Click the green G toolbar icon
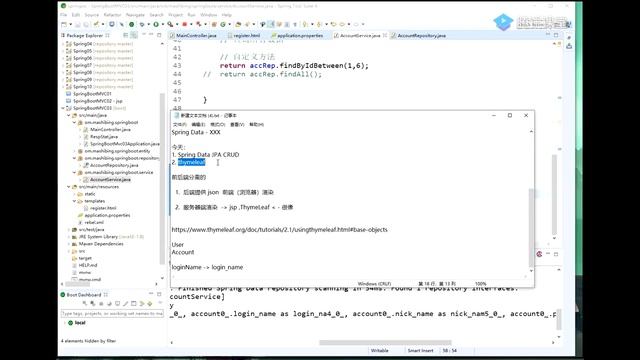 pos(223,24)
